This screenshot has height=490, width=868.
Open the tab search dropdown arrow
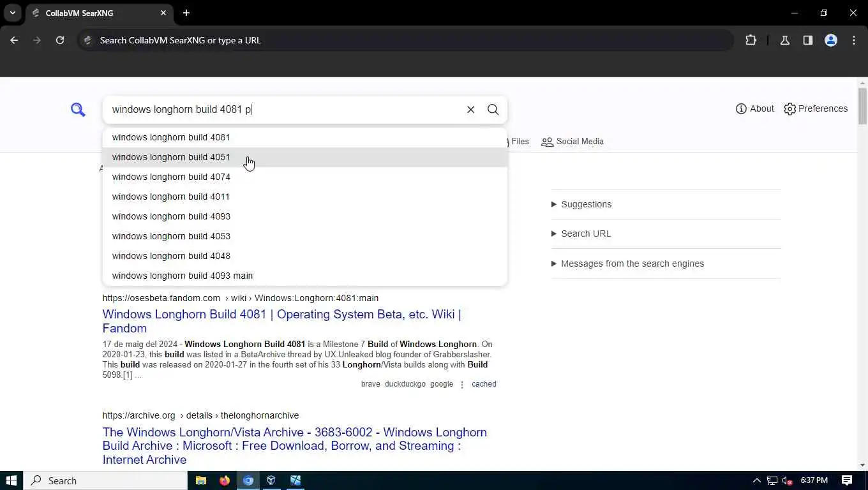pyautogui.click(x=12, y=13)
